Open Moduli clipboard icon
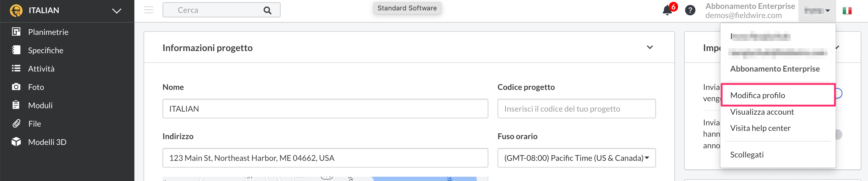Viewport: 868px width, 181px height. [16, 105]
